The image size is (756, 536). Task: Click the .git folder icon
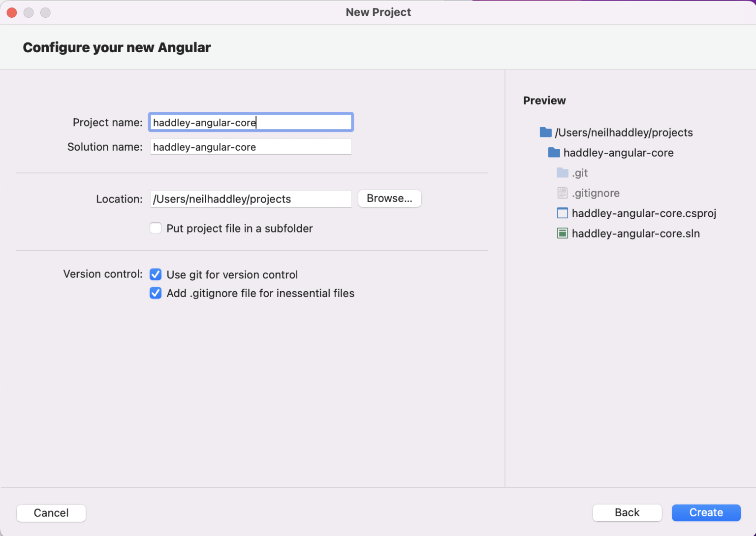(562, 172)
